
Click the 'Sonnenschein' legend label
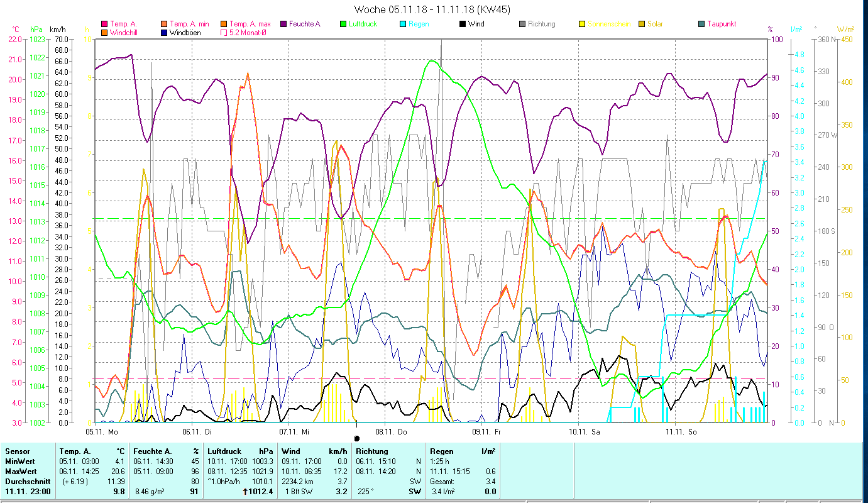[609, 24]
